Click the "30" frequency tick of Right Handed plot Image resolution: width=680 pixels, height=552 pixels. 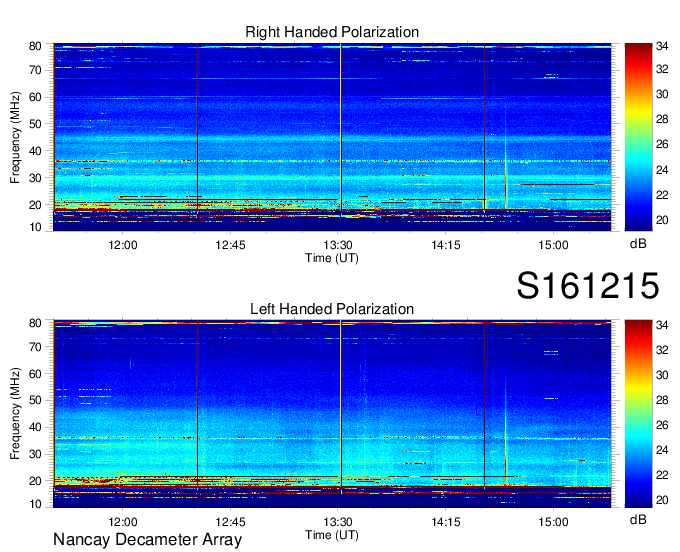[35, 178]
